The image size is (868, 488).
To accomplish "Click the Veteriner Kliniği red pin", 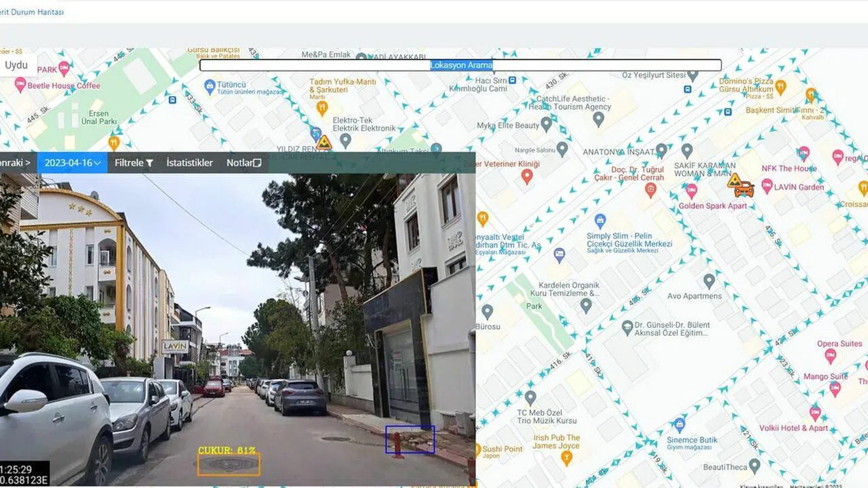I will coord(527,177).
